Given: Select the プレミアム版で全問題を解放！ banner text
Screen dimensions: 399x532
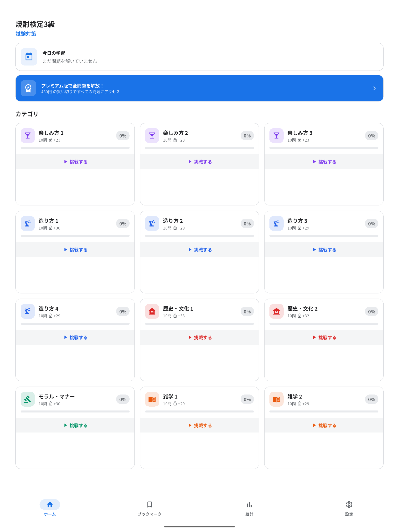Looking at the screenshot, I should [72, 86].
